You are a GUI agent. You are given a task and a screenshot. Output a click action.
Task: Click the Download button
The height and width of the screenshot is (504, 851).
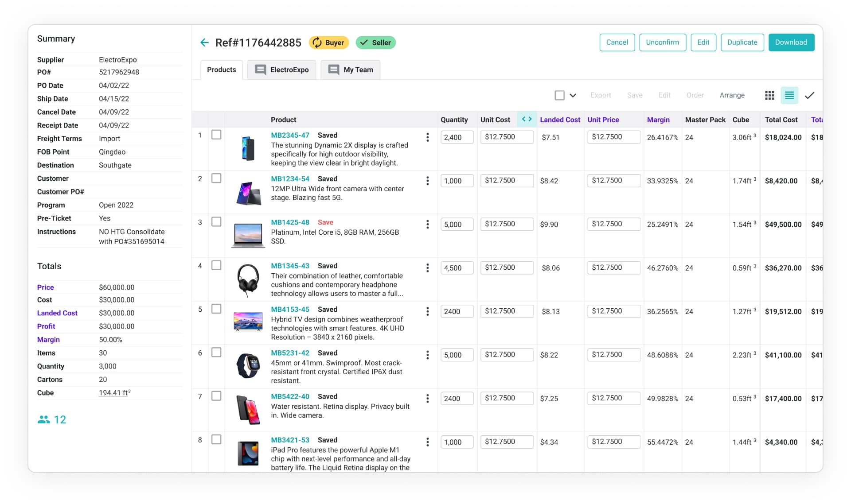click(791, 43)
